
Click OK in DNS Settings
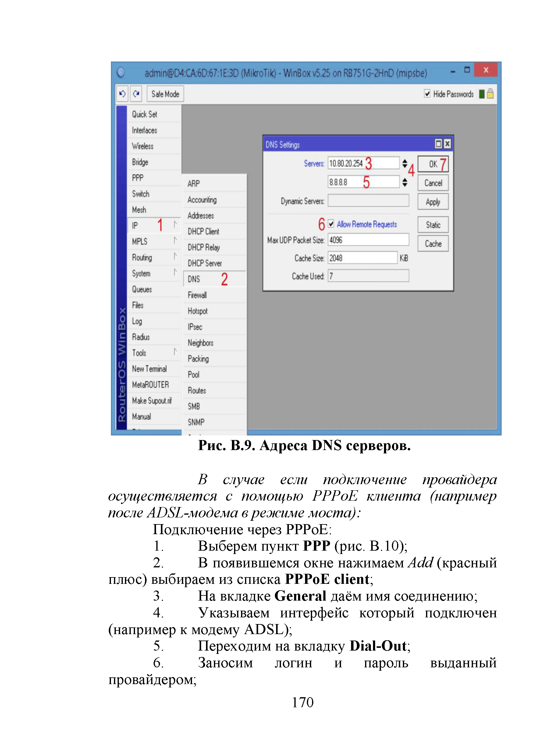(x=433, y=164)
